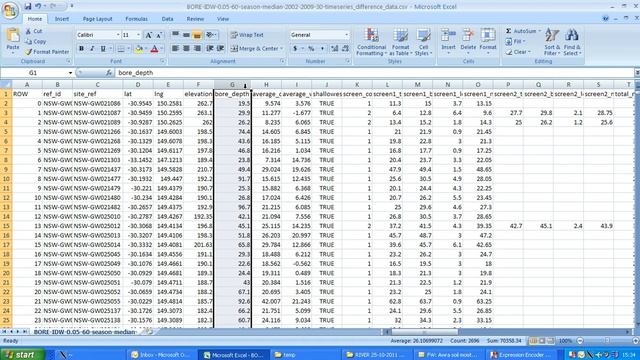Save the workbook from Quick Access toolbar

(27, 6)
